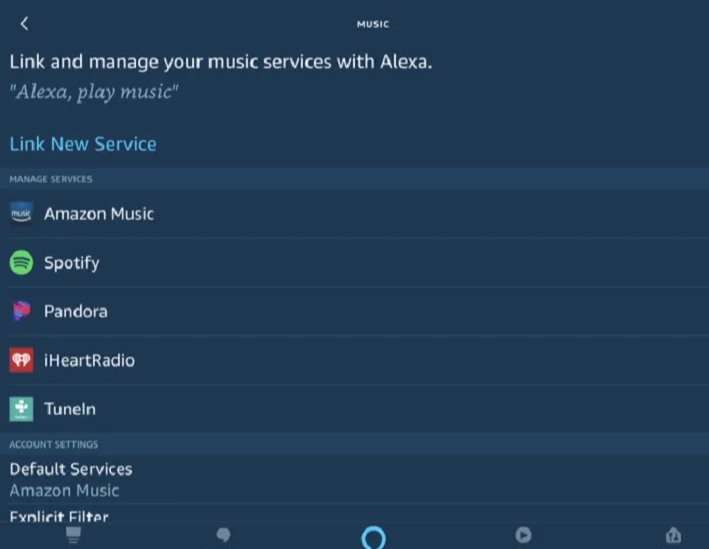709x549 pixels.
Task: Open the Explicit Filter setting
Action: pyautogui.click(x=354, y=515)
